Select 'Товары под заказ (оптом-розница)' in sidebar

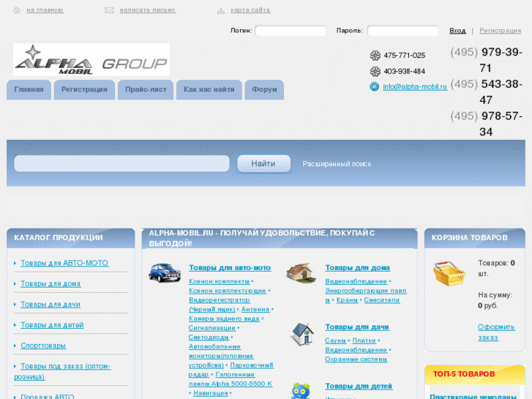tap(62, 371)
